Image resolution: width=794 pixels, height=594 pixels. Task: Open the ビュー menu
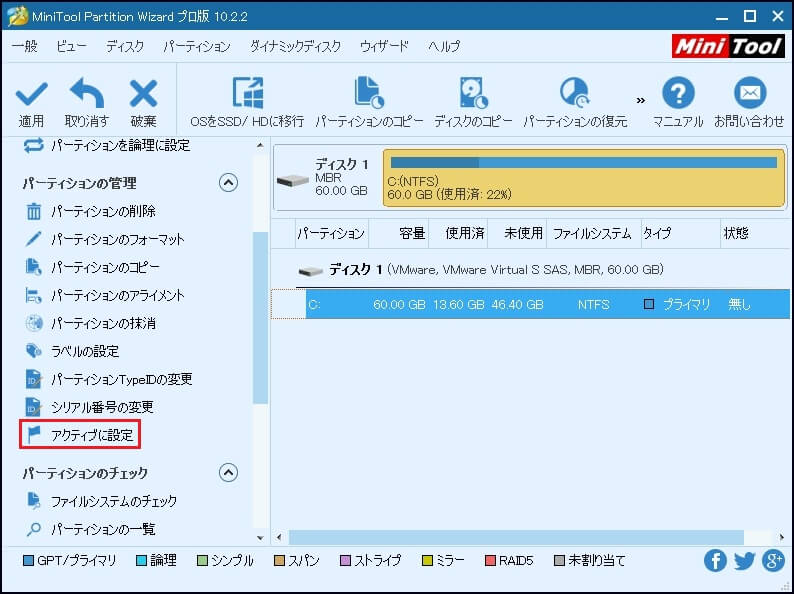tap(71, 47)
